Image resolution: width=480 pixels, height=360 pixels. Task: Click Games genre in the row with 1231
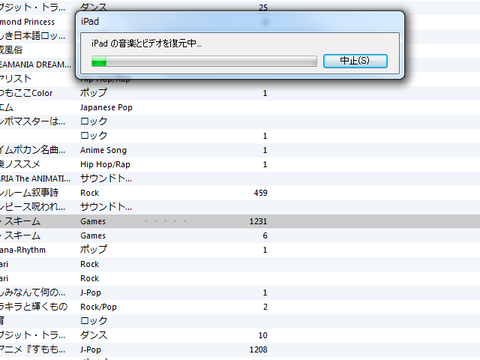pos(93,221)
